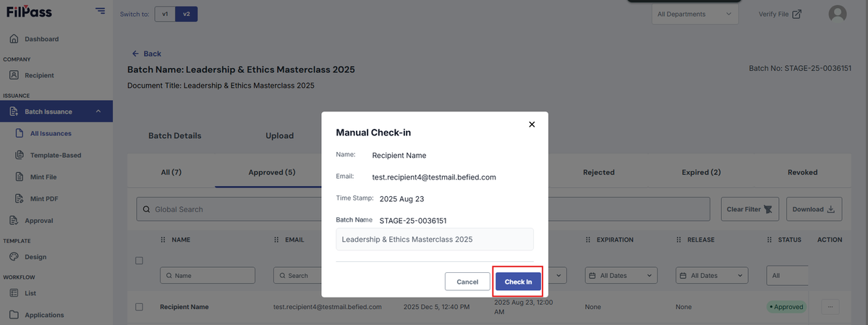The width and height of the screenshot is (868, 325).
Task: Click RELEASE column drag handle
Action: [x=678, y=240]
